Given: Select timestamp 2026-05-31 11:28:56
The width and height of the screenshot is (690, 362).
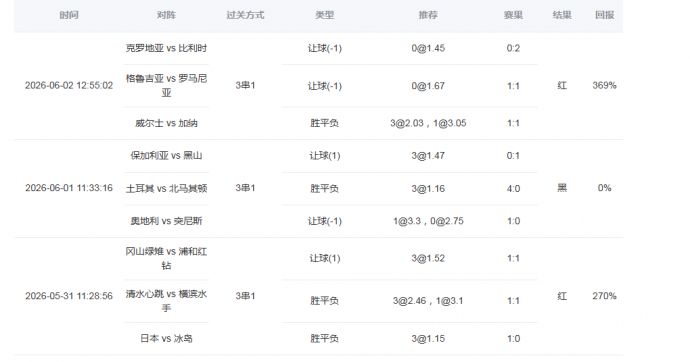Looking at the screenshot, I should (x=69, y=296).
